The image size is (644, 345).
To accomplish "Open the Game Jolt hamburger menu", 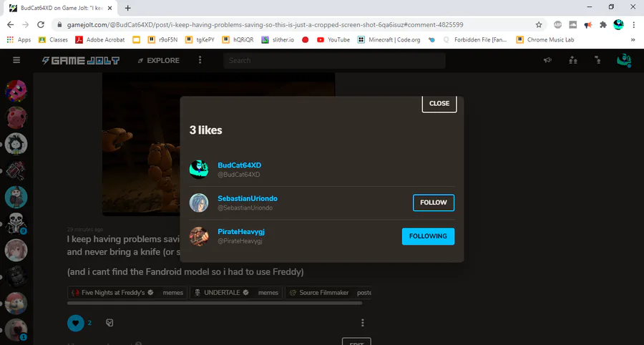I will coord(16,60).
